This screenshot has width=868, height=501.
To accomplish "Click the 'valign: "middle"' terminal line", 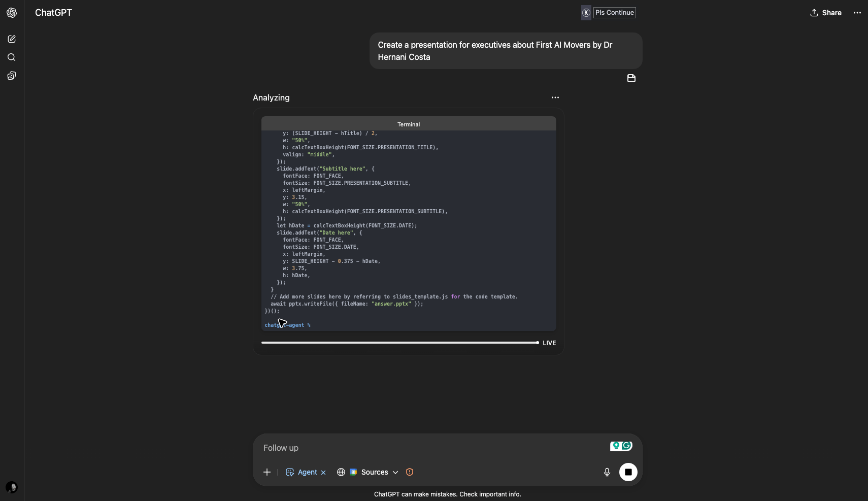I will tap(309, 154).
